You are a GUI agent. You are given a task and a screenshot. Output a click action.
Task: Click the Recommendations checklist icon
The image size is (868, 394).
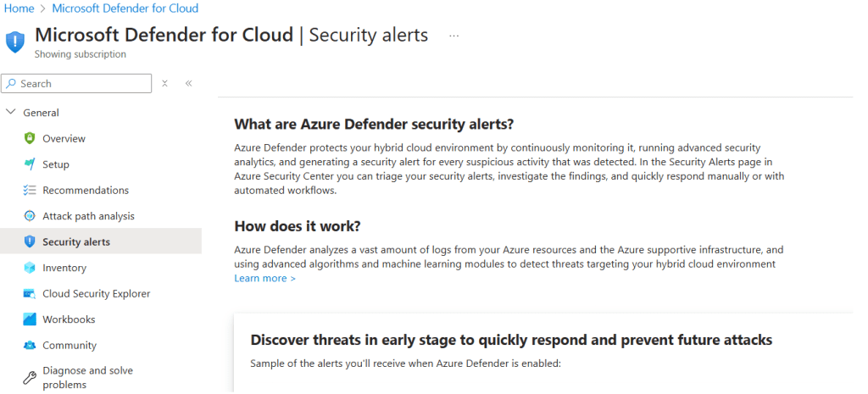pyautogui.click(x=30, y=191)
